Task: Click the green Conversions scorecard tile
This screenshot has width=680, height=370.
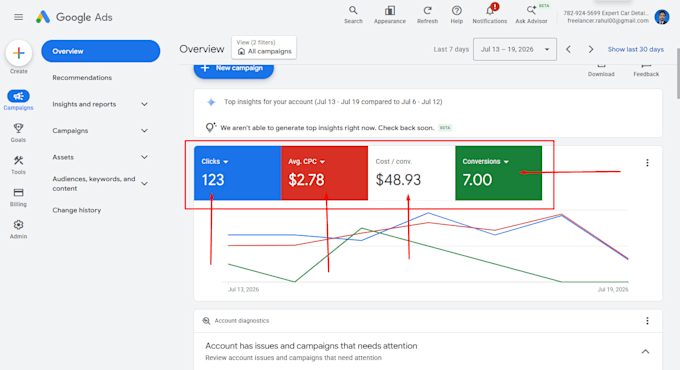Action: (498, 173)
